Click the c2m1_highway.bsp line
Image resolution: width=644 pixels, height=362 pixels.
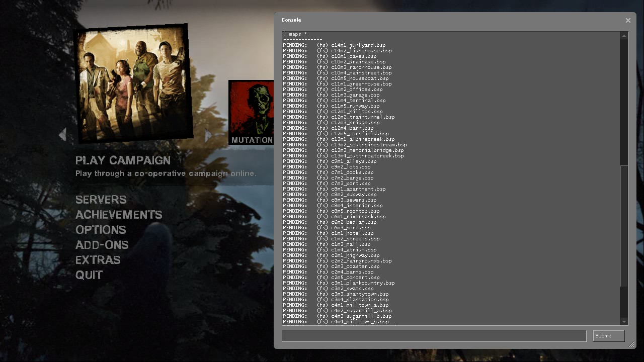click(x=331, y=255)
